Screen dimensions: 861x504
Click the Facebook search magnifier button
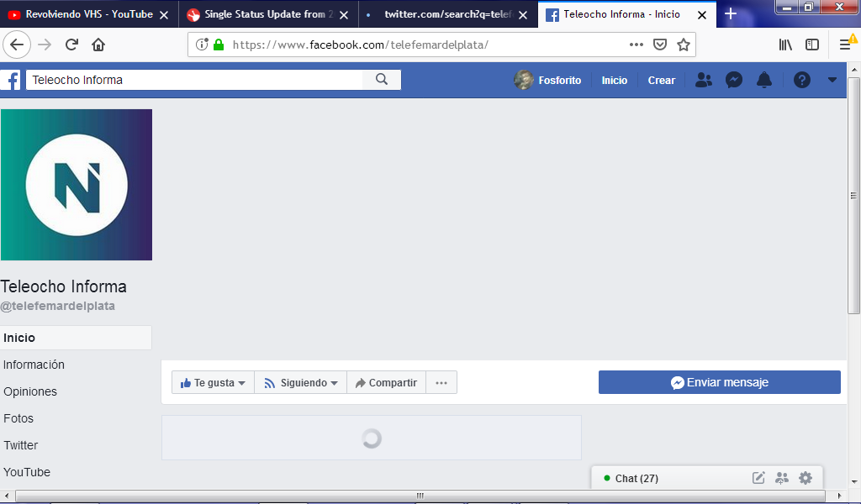click(x=382, y=80)
